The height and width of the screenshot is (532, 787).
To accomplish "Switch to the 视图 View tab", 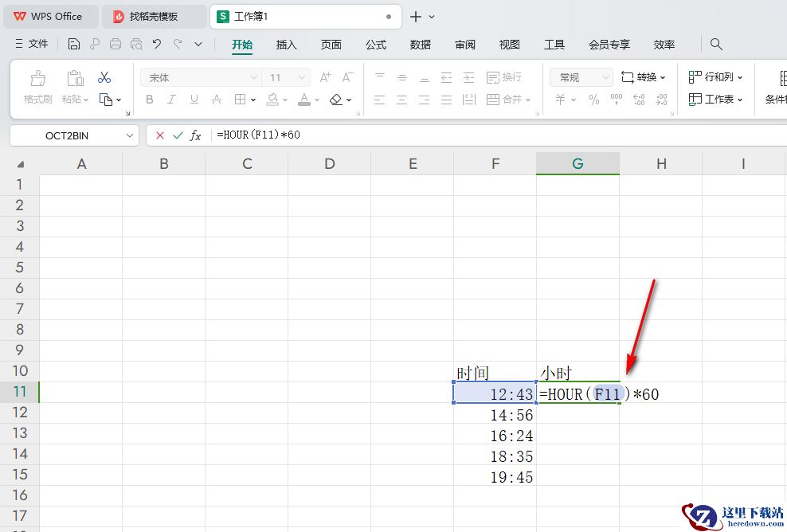I will (510, 44).
